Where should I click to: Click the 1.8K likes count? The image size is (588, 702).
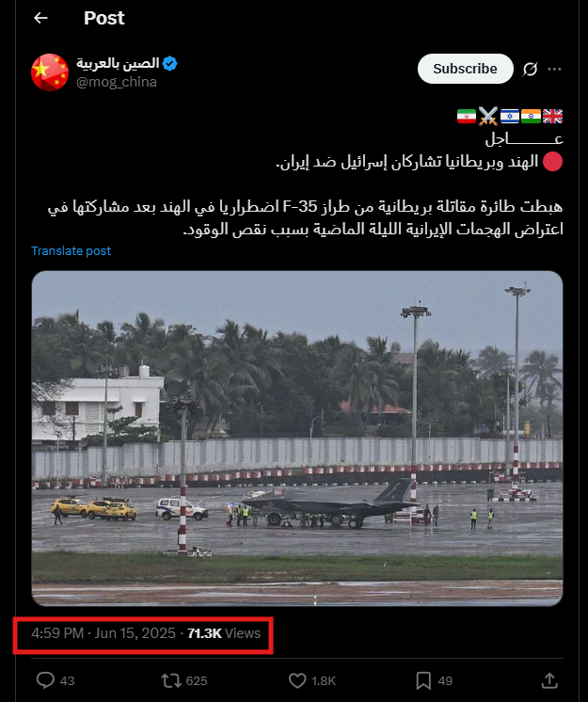click(324, 681)
